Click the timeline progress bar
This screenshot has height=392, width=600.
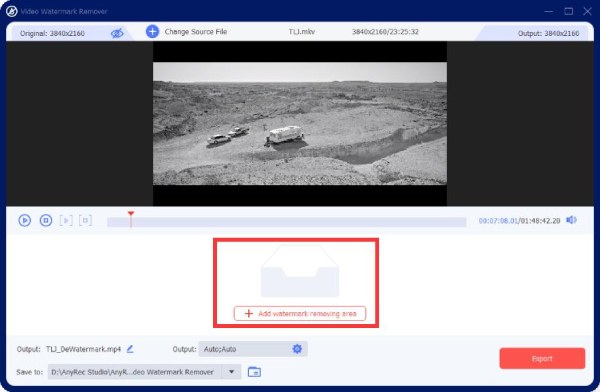[287, 222]
